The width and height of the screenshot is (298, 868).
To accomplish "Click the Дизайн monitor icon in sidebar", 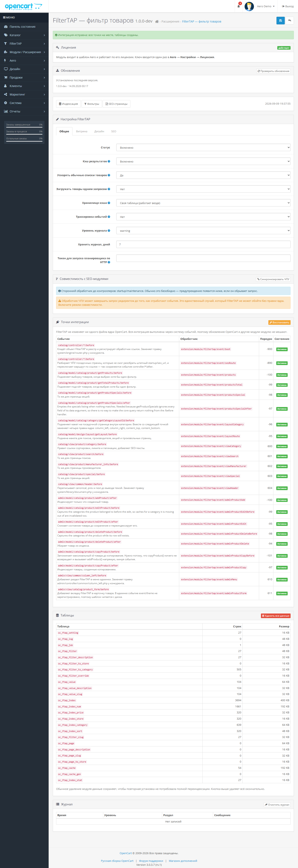I will [x=6, y=69].
